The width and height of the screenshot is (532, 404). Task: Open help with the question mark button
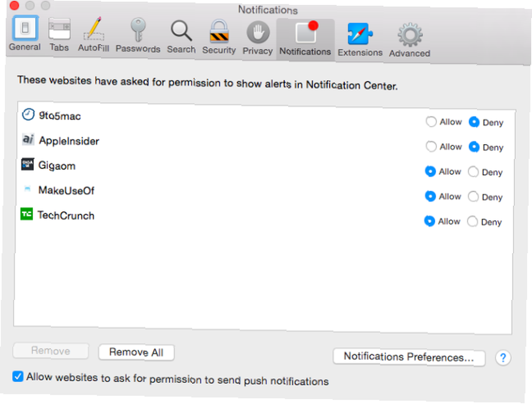coord(503,358)
